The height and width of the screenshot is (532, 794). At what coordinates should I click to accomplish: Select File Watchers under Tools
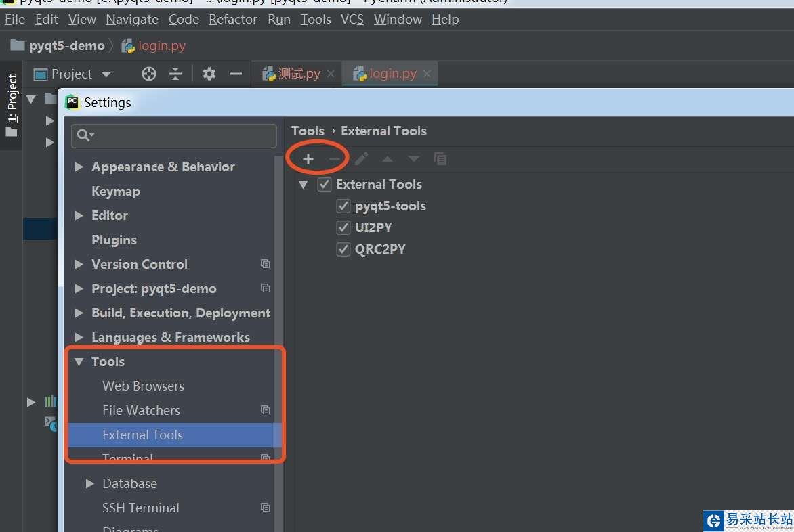(142, 410)
